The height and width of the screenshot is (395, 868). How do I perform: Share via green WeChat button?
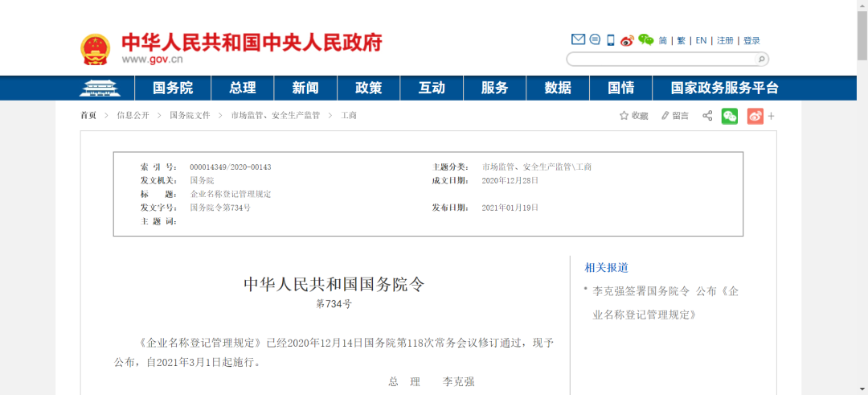click(730, 116)
